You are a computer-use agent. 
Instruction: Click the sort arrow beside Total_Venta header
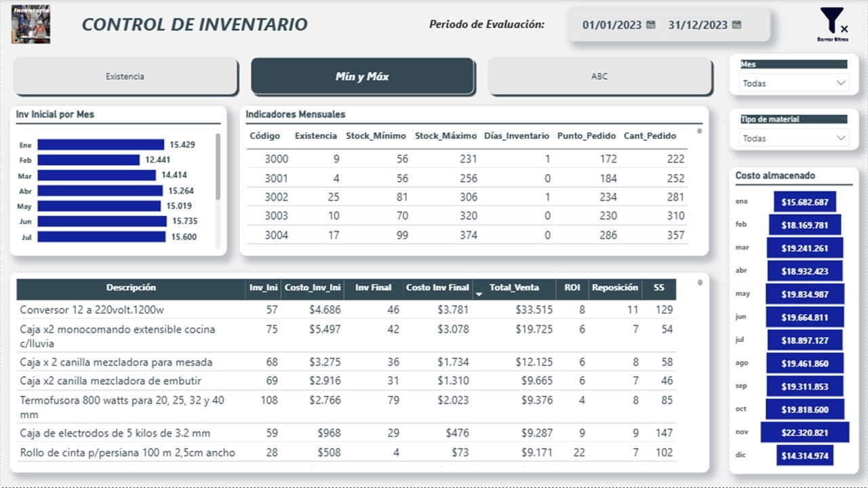[480, 294]
